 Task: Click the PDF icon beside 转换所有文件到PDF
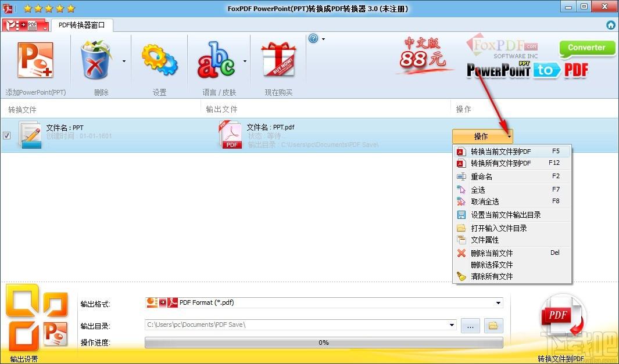461,163
